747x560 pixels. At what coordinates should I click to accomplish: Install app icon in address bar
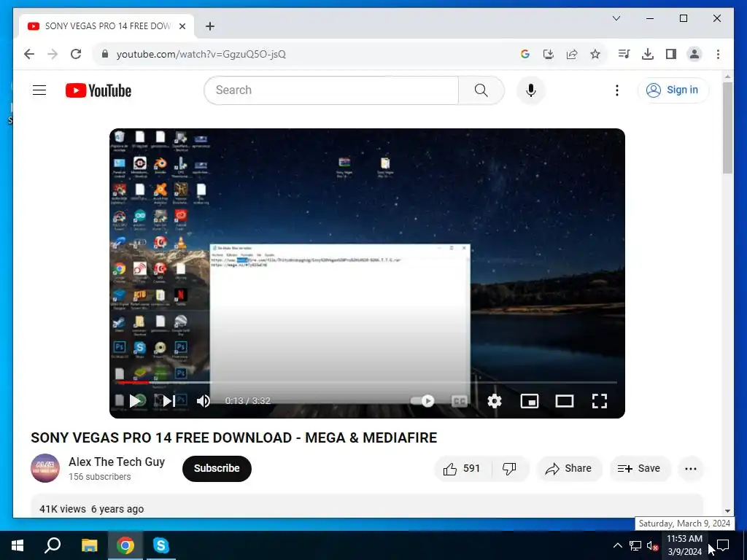[x=549, y=54]
